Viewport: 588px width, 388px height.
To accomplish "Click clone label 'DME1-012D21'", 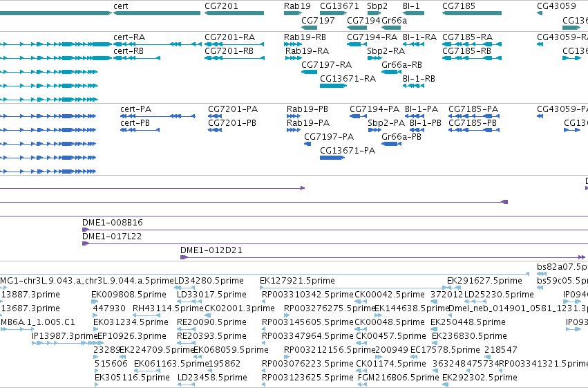I will [x=211, y=250].
